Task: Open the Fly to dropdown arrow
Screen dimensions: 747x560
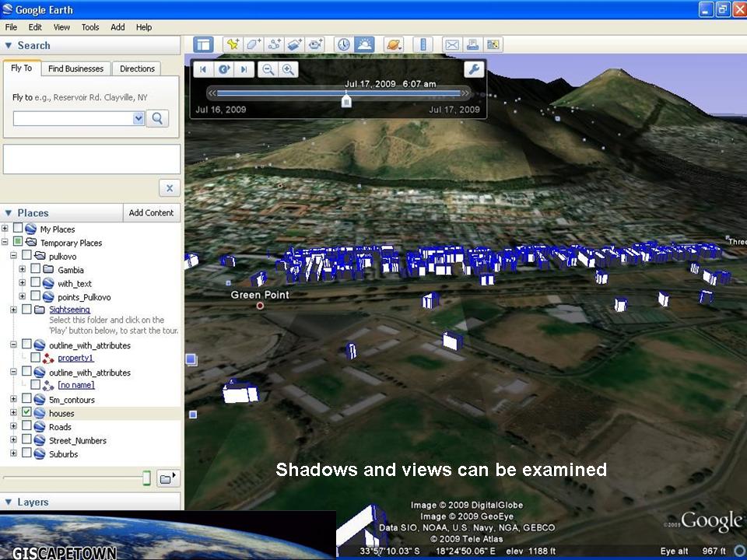Action: (139, 118)
